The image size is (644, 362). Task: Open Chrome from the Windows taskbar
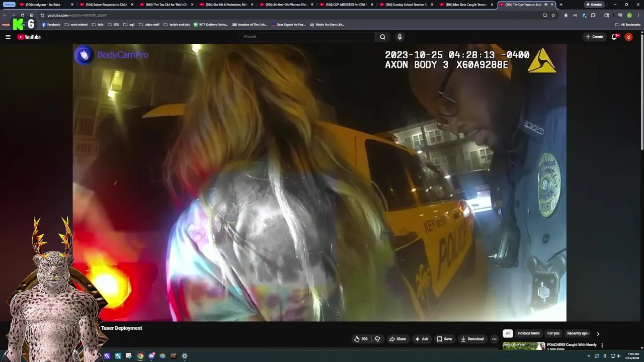[140, 356]
